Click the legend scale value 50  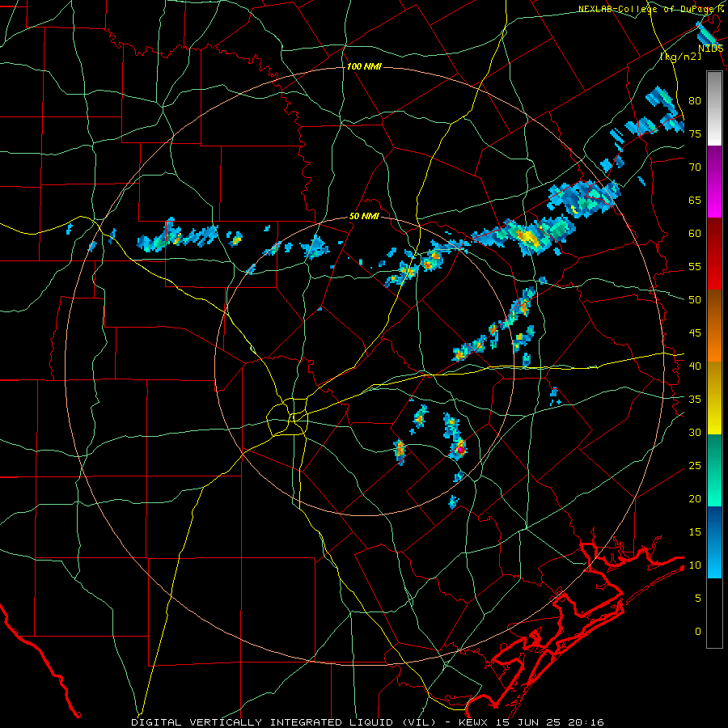point(695,299)
